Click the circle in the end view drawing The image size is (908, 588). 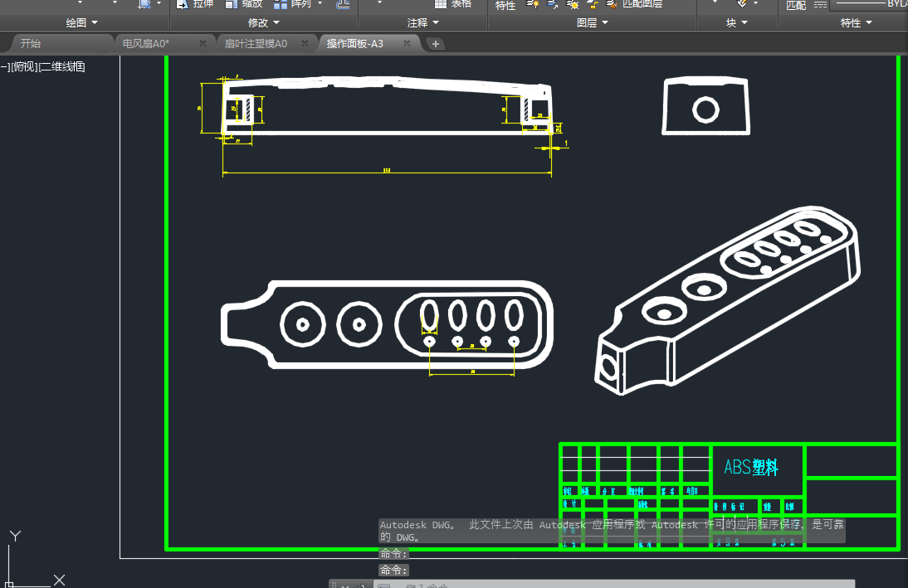[706, 110]
